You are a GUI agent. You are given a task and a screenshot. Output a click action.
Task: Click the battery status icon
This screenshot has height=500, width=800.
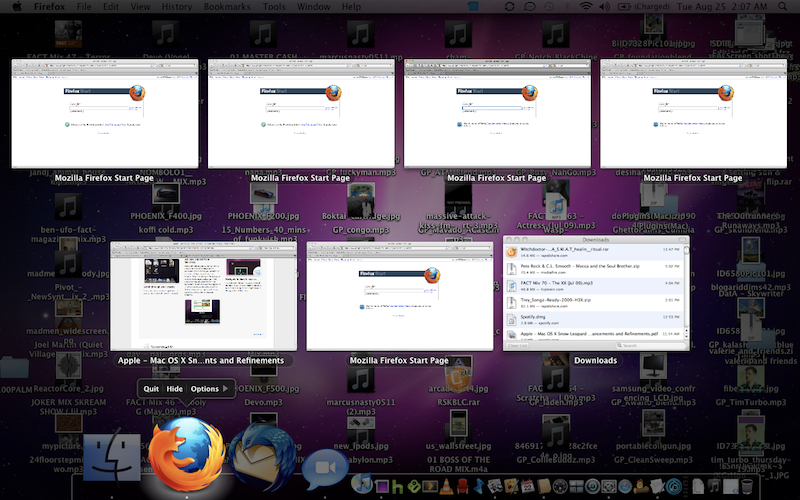pyautogui.click(x=624, y=7)
